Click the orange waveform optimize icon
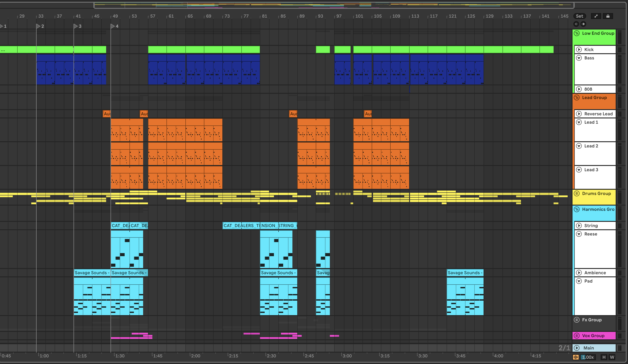Image resolution: width=628 pixels, height=364 pixels. tap(576, 357)
